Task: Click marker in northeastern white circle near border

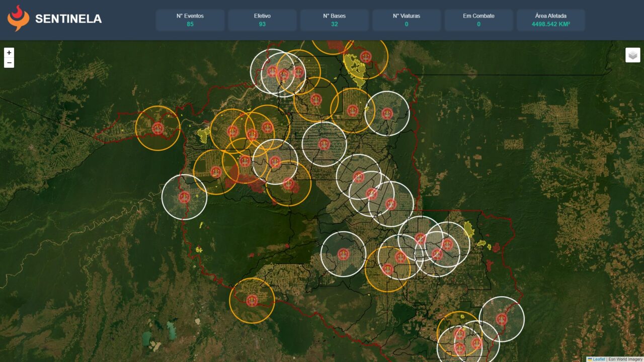Action: [x=387, y=114]
